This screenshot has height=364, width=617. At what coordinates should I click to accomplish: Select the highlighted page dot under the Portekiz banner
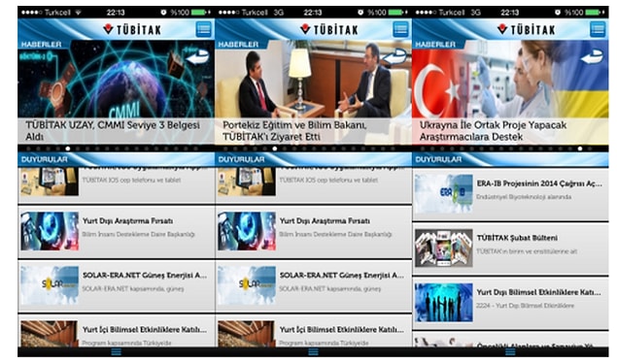(275, 149)
